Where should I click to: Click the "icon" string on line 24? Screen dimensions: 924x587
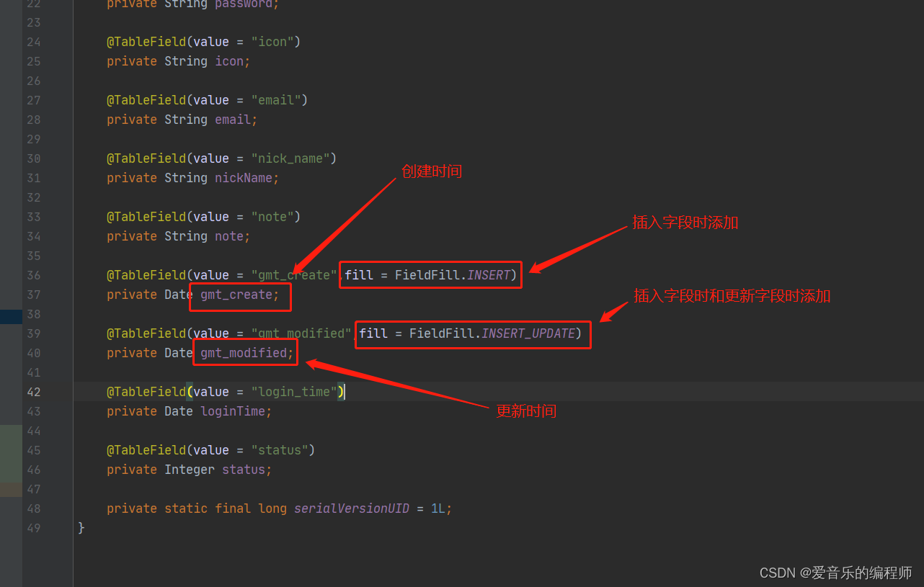tap(272, 42)
